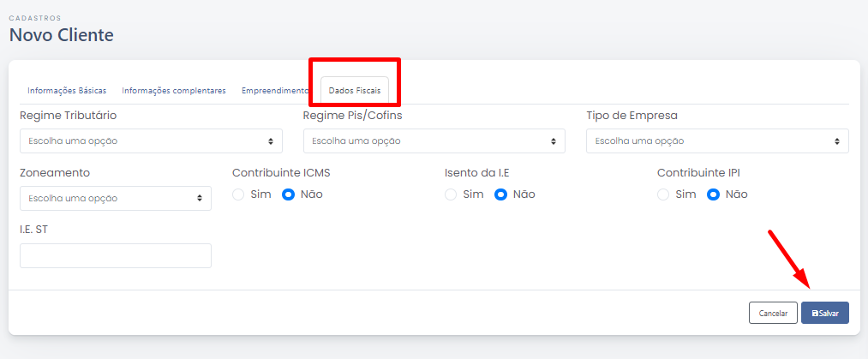The width and height of the screenshot is (868, 359).
Task: Choose Não for Isento da I.E
Action: coord(500,194)
